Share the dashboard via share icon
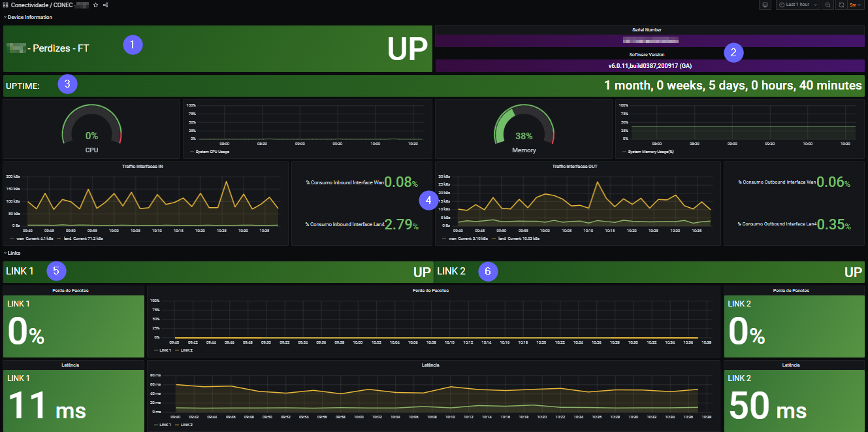The height and width of the screenshot is (432, 868). point(106,5)
